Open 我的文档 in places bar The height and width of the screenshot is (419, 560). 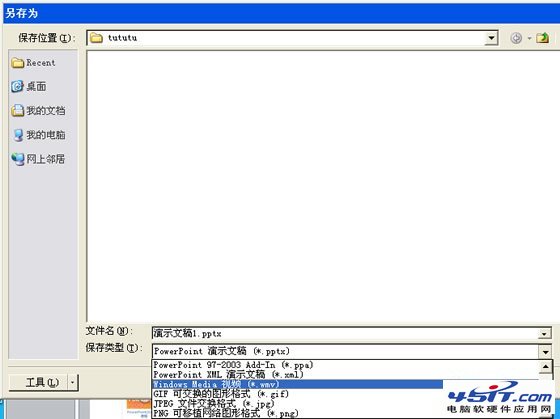point(38,111)
